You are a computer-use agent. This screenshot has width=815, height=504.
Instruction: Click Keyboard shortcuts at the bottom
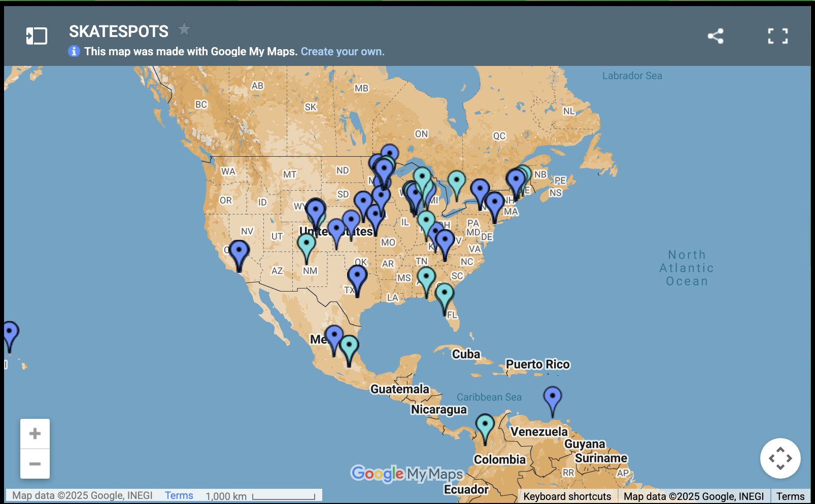[567, 496]
